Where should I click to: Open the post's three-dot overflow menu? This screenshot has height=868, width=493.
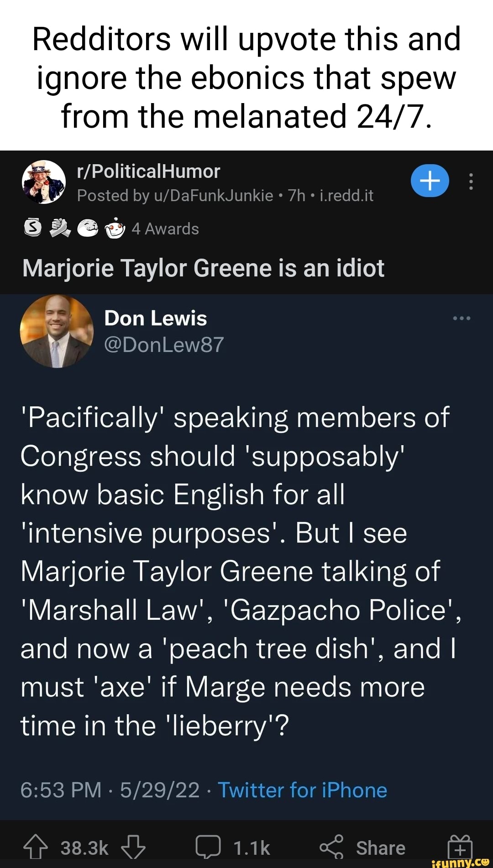471,182
